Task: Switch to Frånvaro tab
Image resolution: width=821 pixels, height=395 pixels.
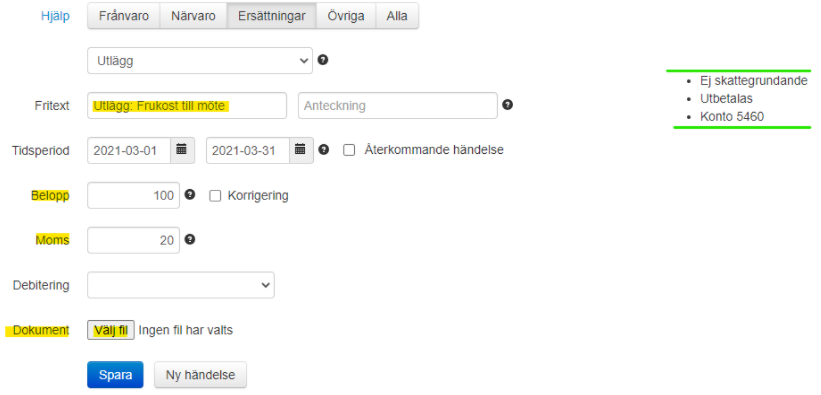Action: click(x=124, y=16)
